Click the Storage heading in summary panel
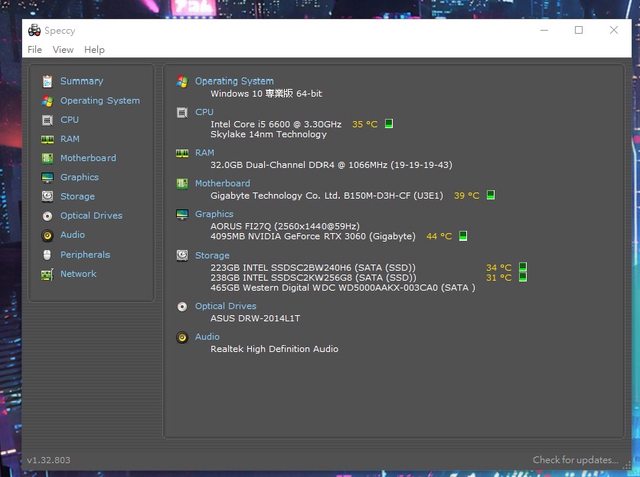The width and height of the screenshot is (640, 477). (x=212, y=256)
